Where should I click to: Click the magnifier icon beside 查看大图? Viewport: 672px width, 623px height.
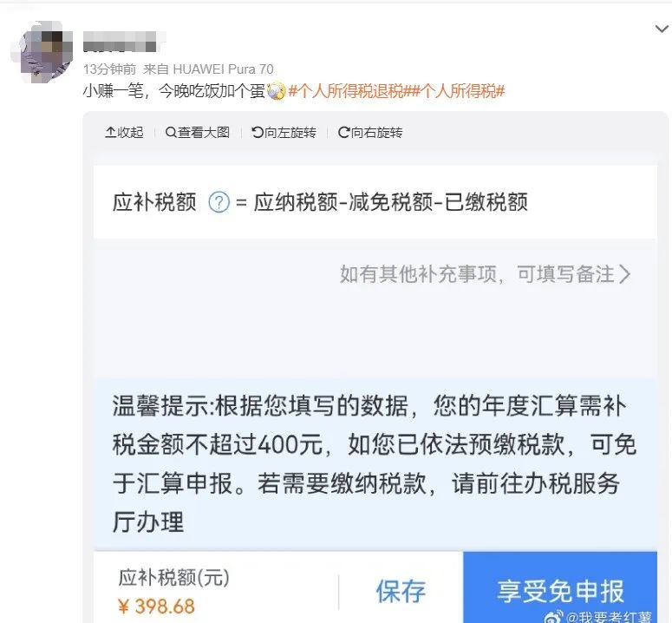pos(171,133)
